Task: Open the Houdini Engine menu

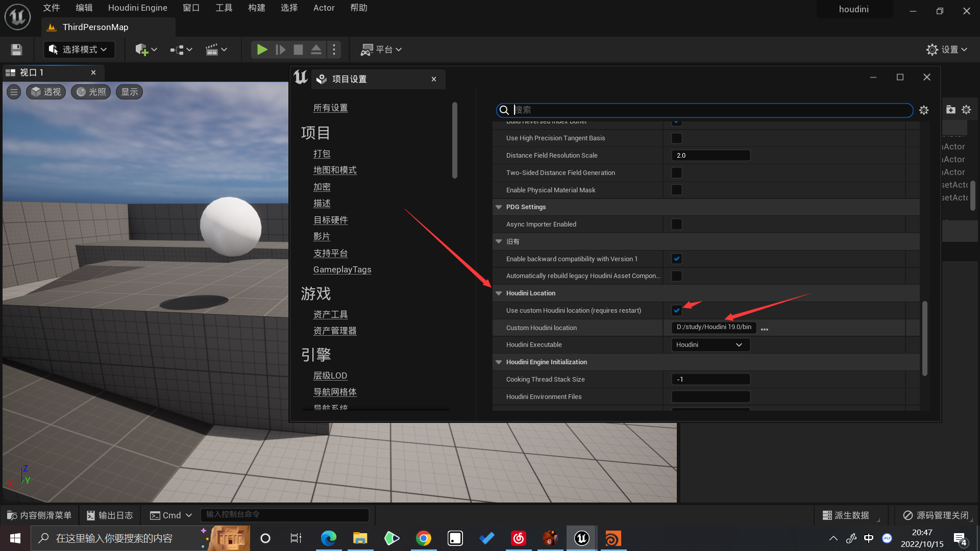Action: coord(138,8)
